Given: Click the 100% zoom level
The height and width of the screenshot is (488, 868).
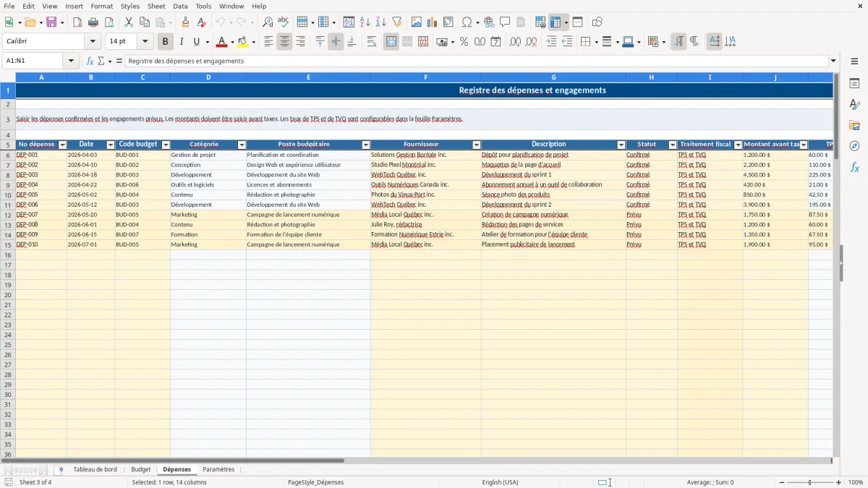Looking at the screenshot, I should point(855,482).
